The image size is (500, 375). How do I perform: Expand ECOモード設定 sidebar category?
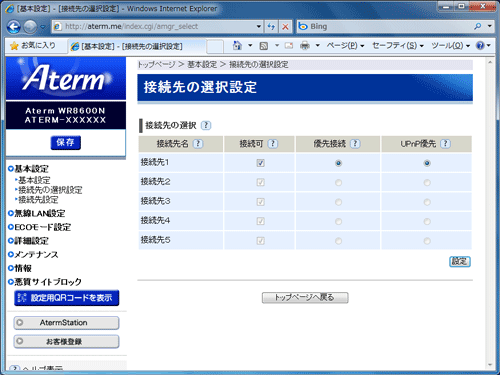tap(40, 227)
